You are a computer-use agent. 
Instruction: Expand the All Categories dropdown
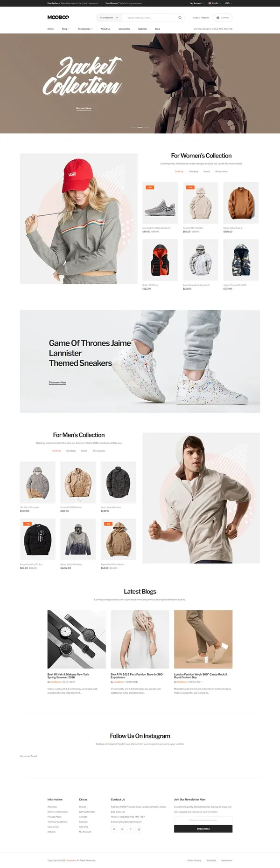(108, 18)
